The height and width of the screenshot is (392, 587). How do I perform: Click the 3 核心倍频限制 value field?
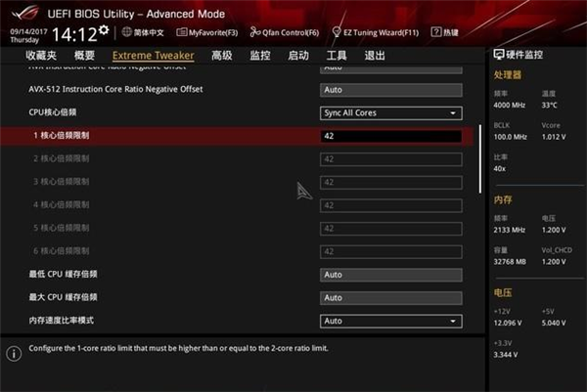click(x=391, y=183)
